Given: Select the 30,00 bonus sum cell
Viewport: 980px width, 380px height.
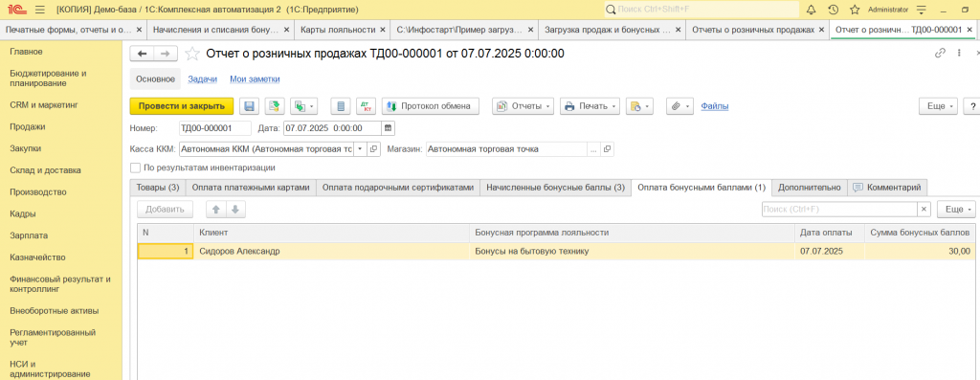Looking at the screenshot, I should tap(920, 251).
